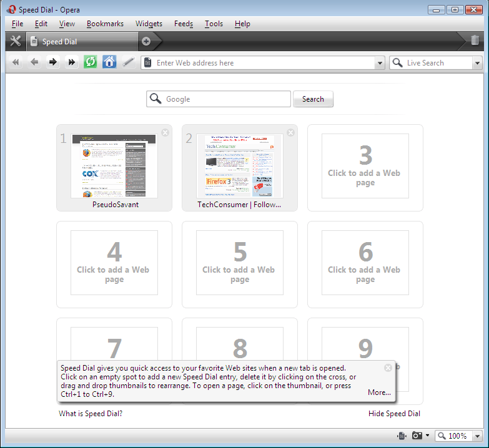
Task: Click the fit to width icon
Action: tap(401, 436)
